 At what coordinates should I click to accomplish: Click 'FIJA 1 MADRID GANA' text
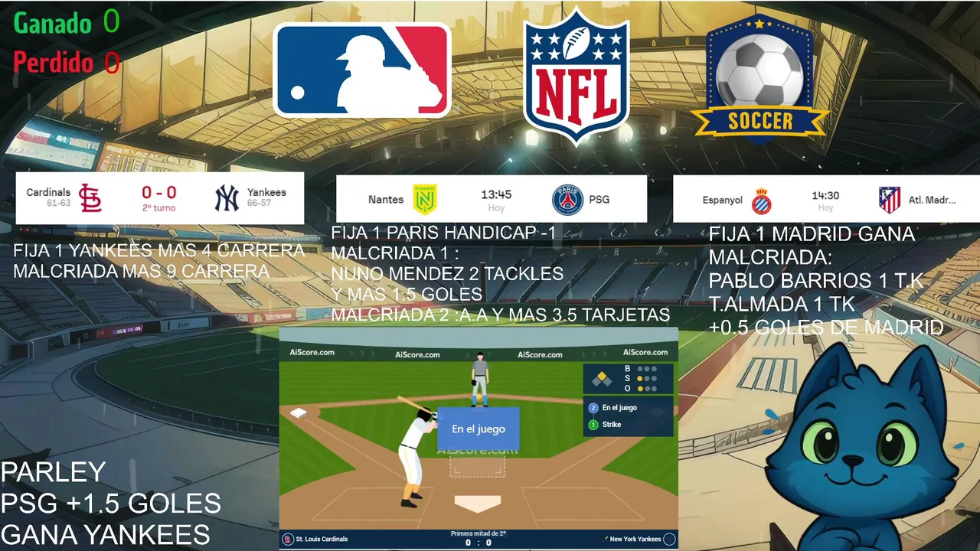(x=812, y=234)
